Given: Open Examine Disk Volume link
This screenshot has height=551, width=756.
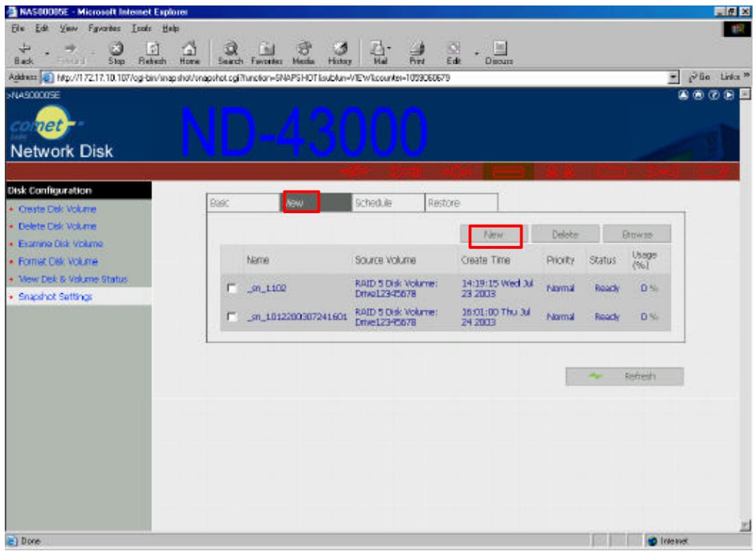Looking at the screenshot, I should tap(61, 244).
